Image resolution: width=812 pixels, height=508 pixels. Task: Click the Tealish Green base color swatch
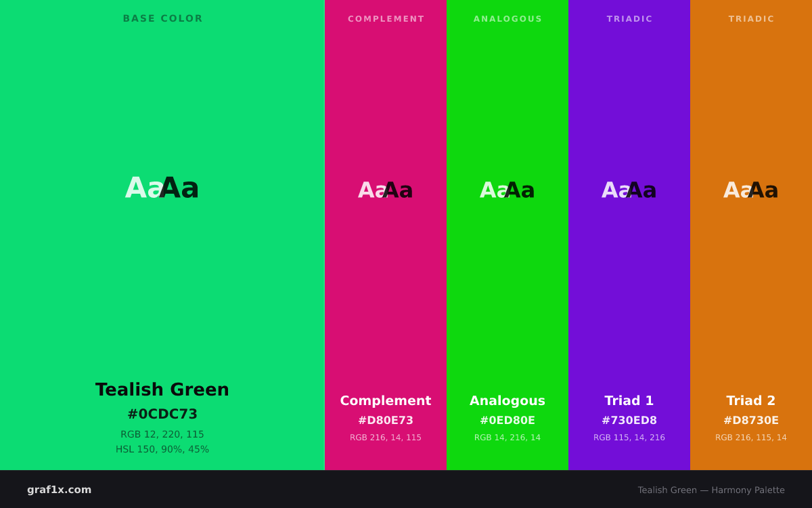(162, 235)
